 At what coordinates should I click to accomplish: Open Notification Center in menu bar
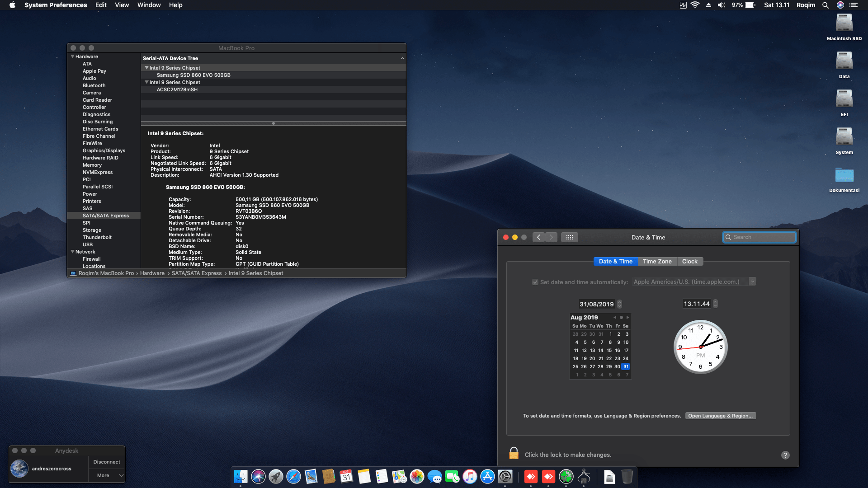click(854, 5)
